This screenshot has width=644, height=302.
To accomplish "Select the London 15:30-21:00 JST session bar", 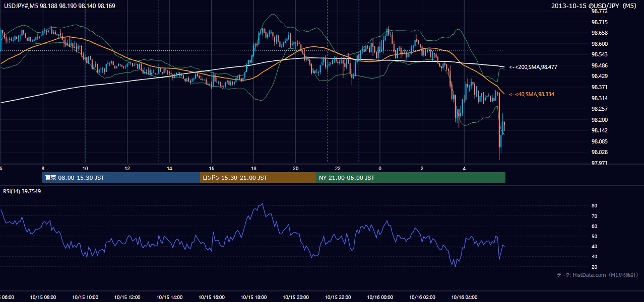I will [x=258, y=178].
